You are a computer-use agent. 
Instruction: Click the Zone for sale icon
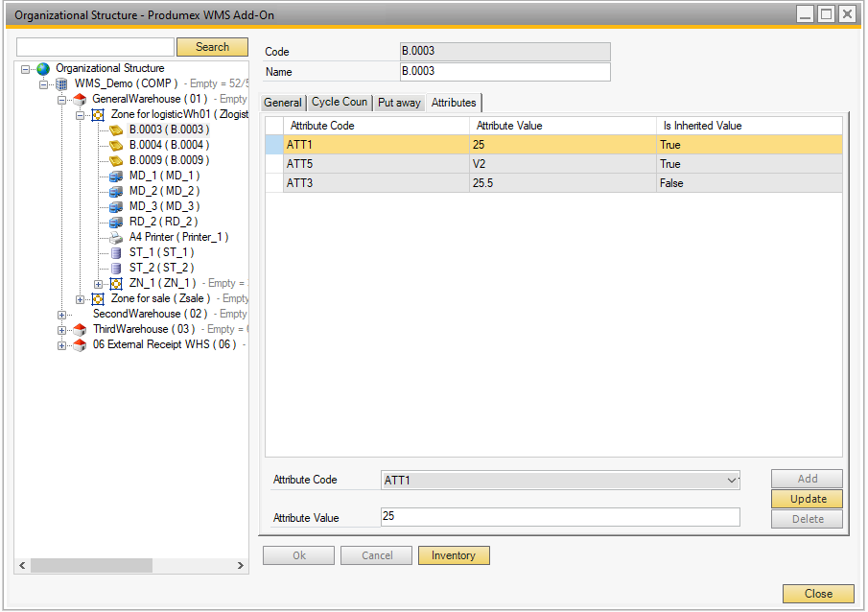pos(98,299)
